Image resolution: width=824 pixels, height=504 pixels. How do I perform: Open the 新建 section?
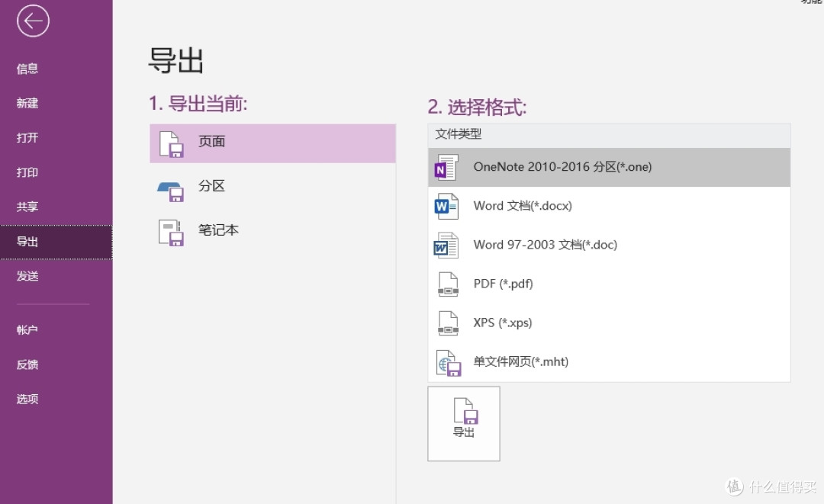tap(27, 103)
